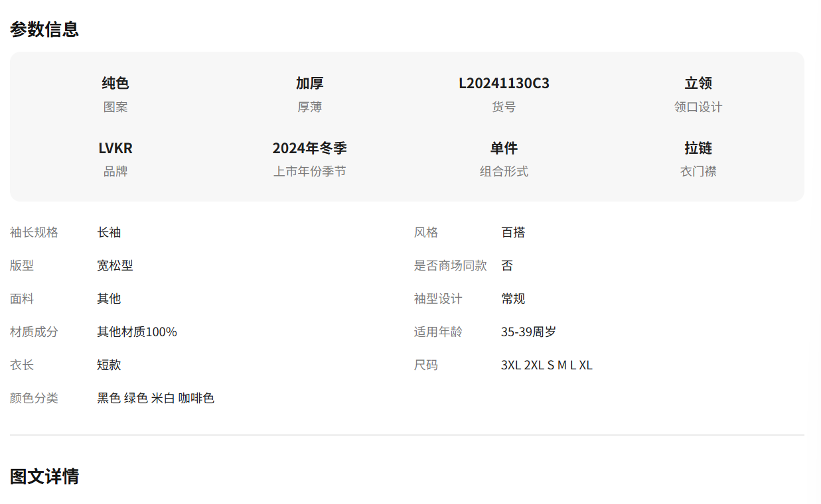This screenshot has width=821, height=504.
Task: Click the 2024年冬季 season value
Action: pyautogui.click(x=309, y=148)
